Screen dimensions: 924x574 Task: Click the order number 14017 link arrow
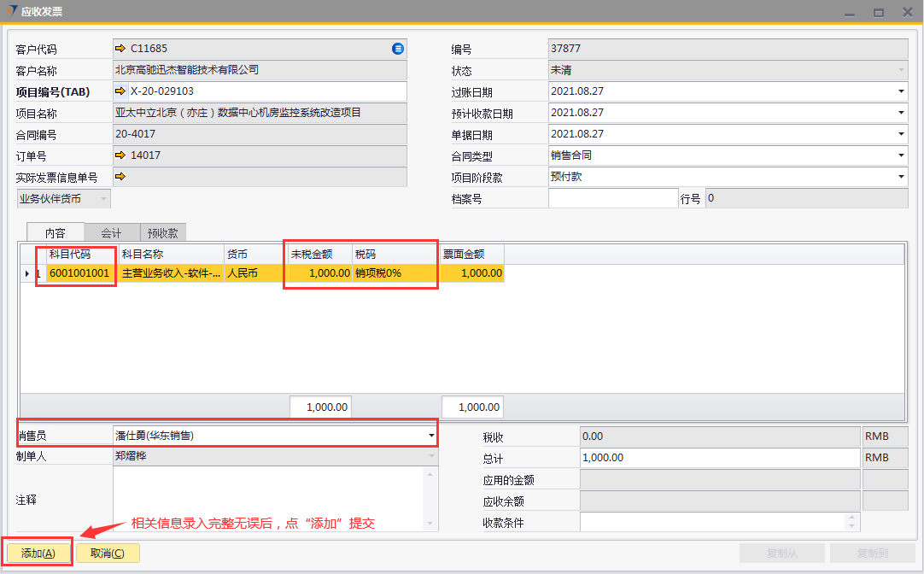coord(120,155)
